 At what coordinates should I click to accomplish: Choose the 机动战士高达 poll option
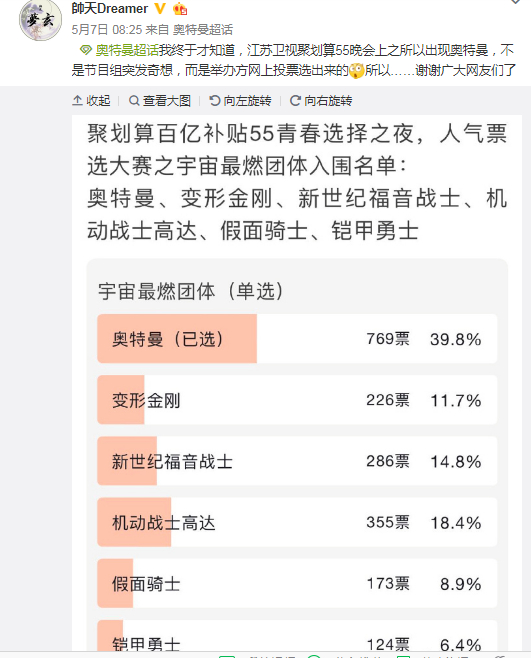point(297,522)
